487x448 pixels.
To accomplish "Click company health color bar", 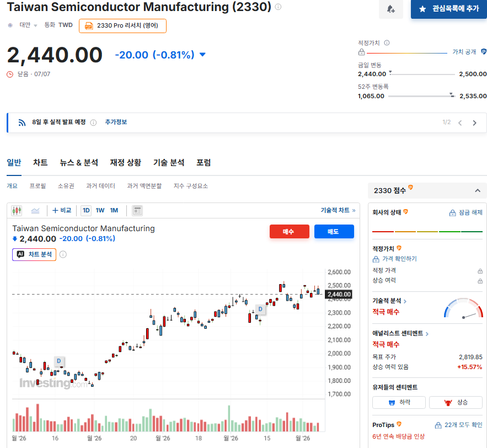I will [427, 232].
